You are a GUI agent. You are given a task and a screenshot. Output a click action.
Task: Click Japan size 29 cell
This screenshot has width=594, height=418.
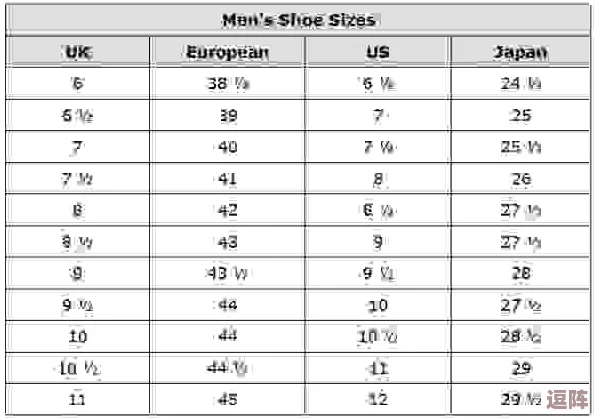click(521, 368)
